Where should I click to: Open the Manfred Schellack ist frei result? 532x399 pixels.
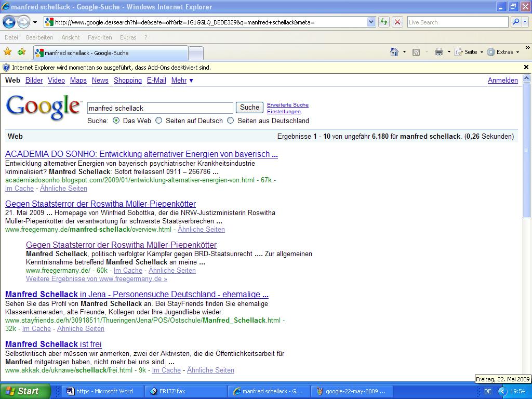[54, 344]
